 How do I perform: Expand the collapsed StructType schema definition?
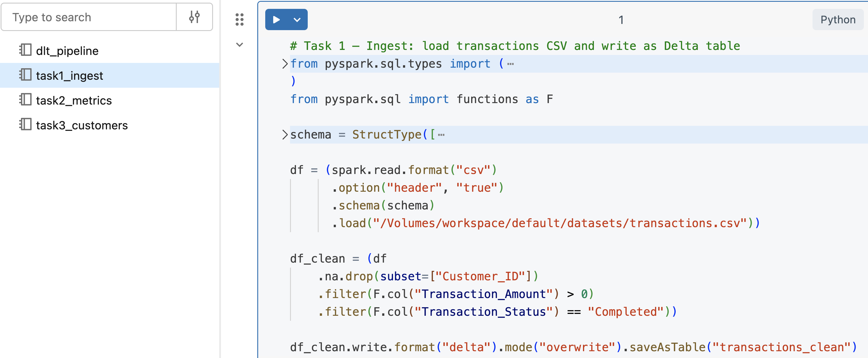(x=285, y=134)
